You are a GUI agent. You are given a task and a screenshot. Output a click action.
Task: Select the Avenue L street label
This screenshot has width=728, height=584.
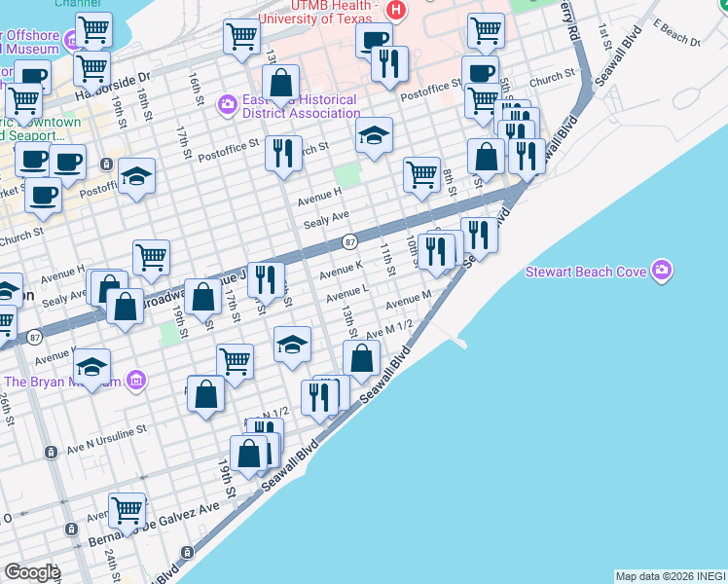click(347, 294)
